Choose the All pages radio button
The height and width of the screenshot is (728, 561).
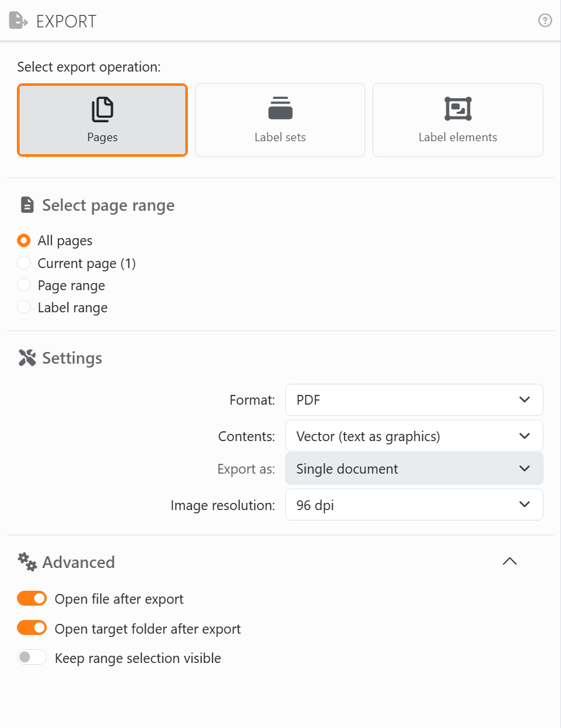tap(23, 241)
